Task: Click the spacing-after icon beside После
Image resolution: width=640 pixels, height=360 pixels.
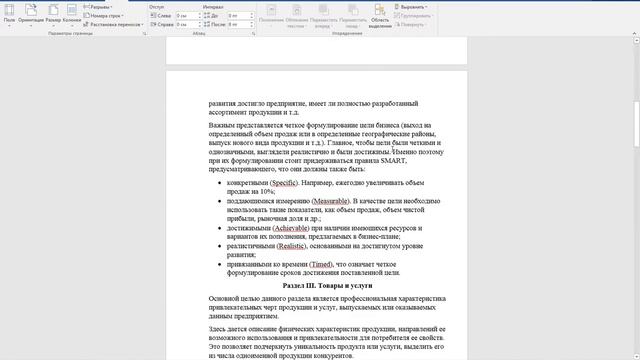Action: pos(207,24)
